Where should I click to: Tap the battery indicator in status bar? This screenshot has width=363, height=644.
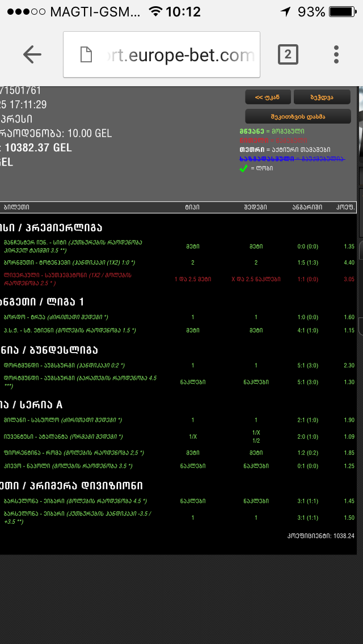tap(343, 11)
